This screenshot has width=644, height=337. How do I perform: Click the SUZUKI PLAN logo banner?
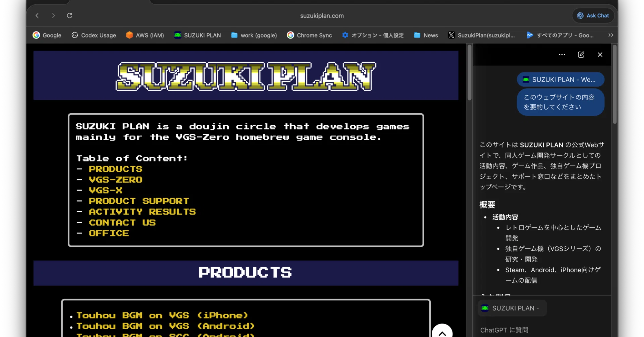click(x=246, y=76)
